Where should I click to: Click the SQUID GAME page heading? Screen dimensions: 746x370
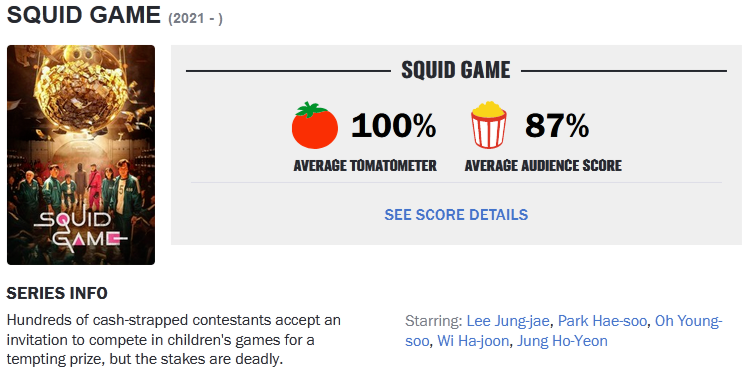(x=84, y=15)
